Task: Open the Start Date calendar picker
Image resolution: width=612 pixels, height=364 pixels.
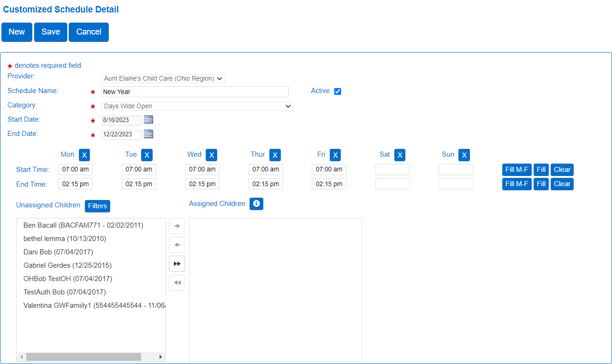Action: (x=148, y=119)
